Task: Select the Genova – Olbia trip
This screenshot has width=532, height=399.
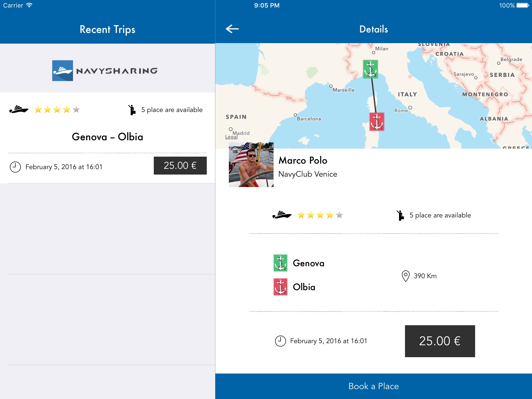Action: [x=107, y=137]
